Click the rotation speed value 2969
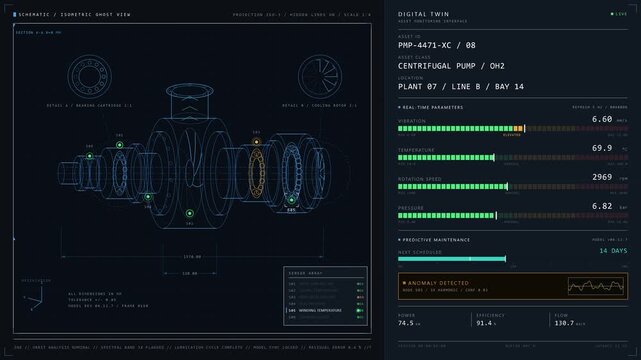This screenshot has width=641, height=360. [x=602, y=177]
